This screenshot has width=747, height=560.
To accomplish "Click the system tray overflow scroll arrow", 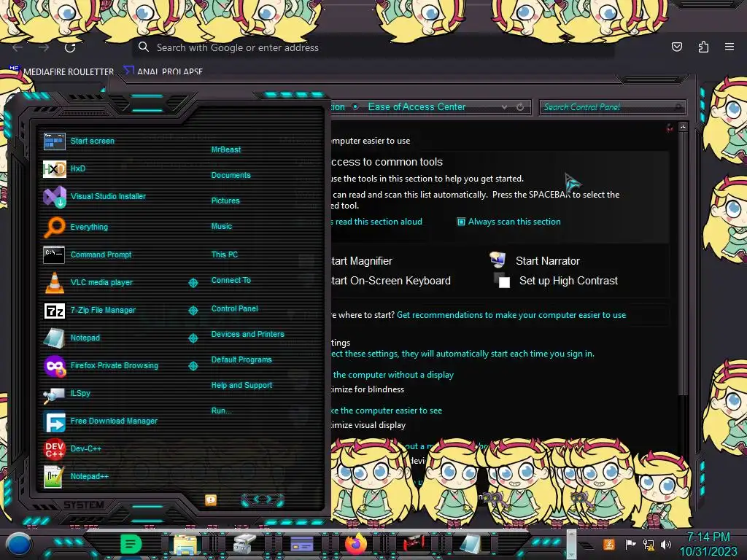I will click(571, 543).
